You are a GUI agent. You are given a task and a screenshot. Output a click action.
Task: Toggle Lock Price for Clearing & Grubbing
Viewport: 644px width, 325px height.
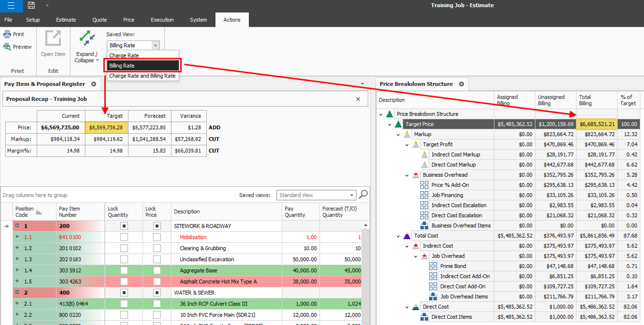tap(157, 248)
